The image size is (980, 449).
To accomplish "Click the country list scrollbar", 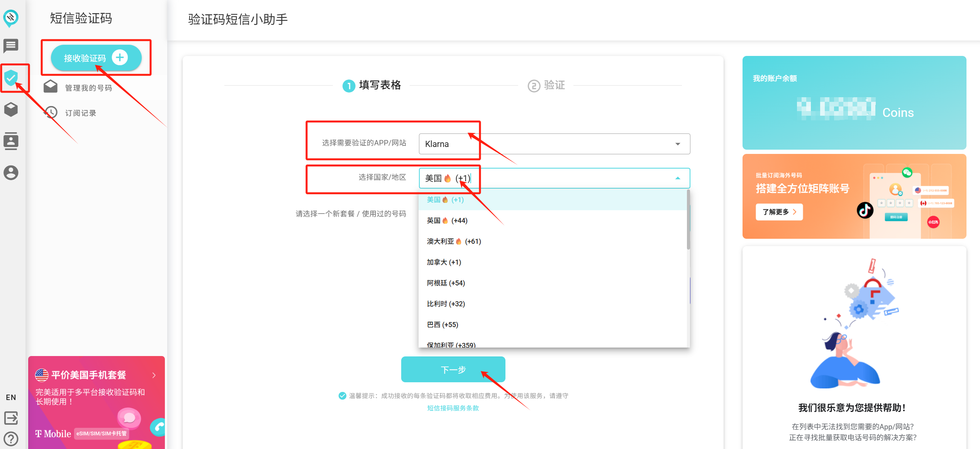I will tap(688, 220).
